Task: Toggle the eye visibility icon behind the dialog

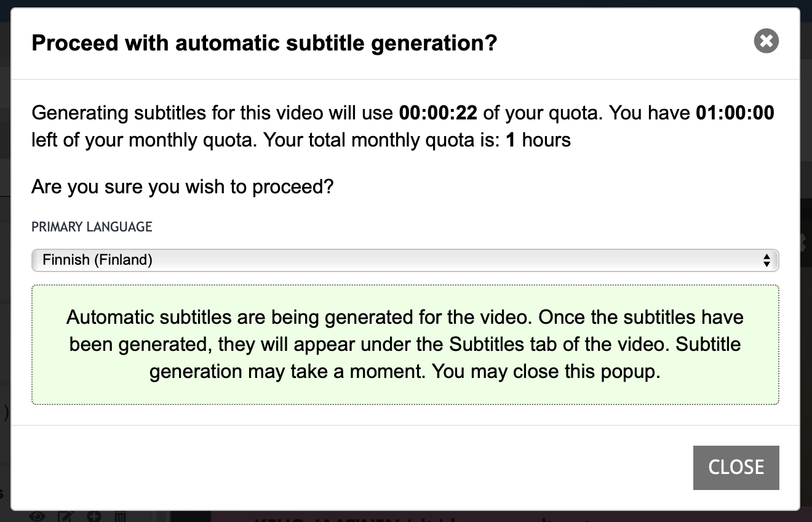Action: tap(38, 516)
